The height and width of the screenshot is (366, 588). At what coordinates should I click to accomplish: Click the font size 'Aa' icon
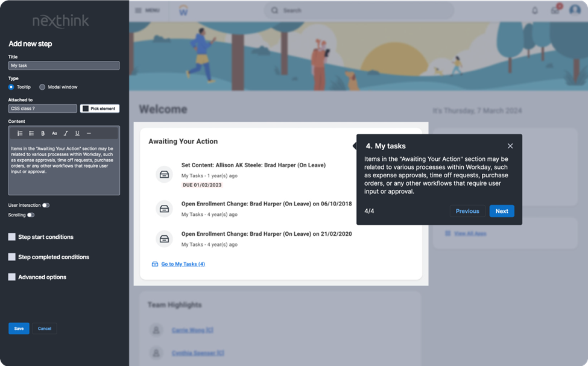(54, 133)
